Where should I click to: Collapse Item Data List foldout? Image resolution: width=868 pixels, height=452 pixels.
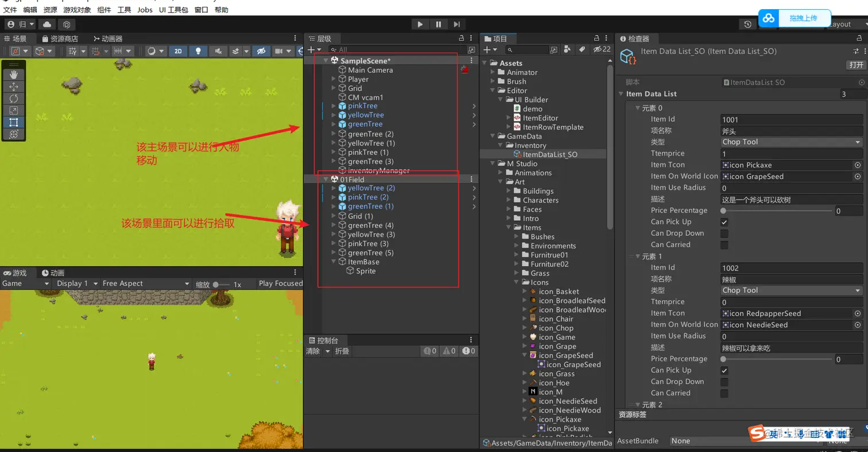click(x=621, y=94)
